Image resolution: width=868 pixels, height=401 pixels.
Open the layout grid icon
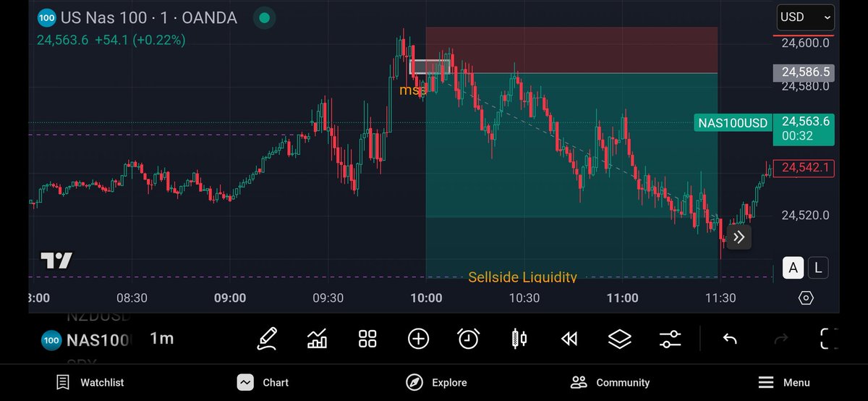click(367, 339)
